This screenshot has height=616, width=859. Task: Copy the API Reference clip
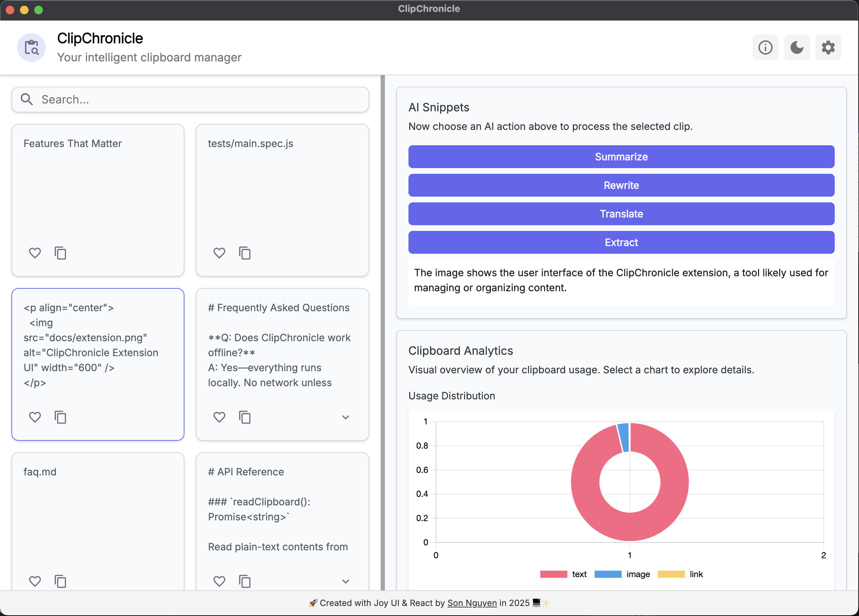(x=245, y=581)
